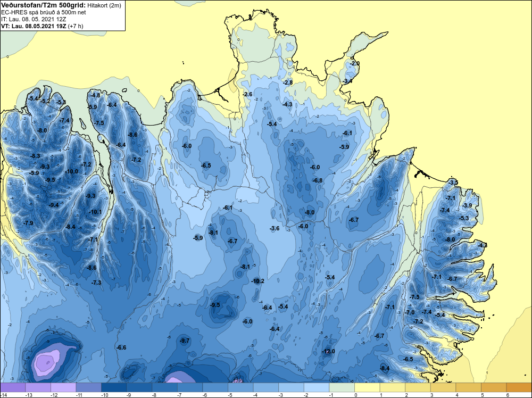532x398 pixels.
Task: Click the '-14' legend label
Action: 3,395
